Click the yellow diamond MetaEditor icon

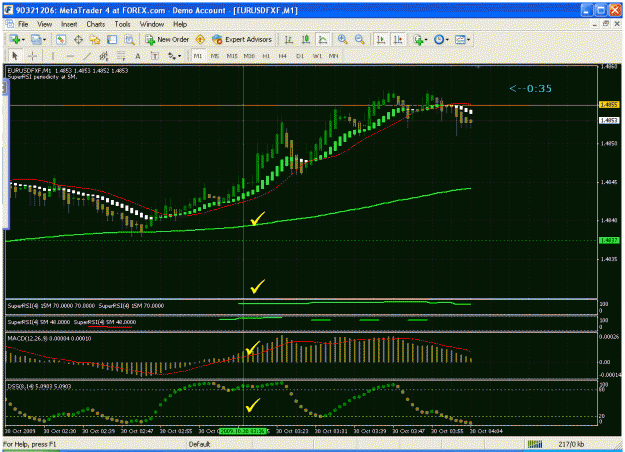pyautogui.click(x=200, y=39)
